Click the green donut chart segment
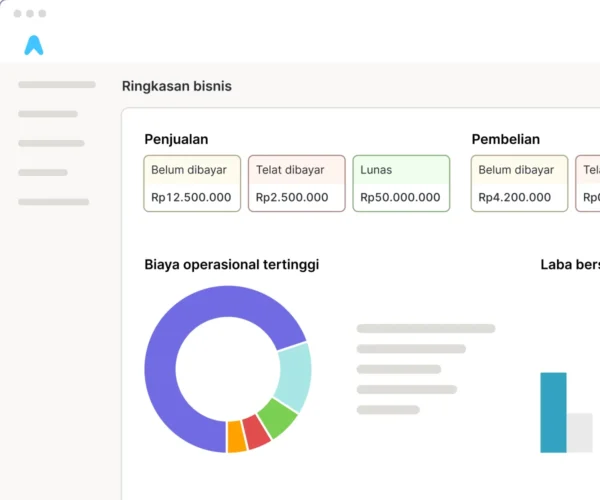The height and width of the screenshot is (500, 600). tap(279, 419)
